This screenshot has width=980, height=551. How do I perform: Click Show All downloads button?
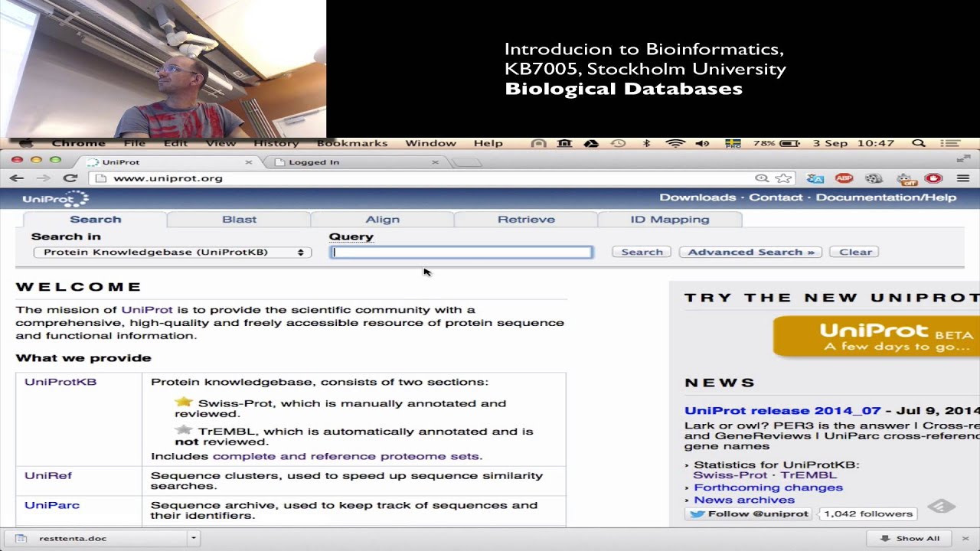[x=910, y=538]
